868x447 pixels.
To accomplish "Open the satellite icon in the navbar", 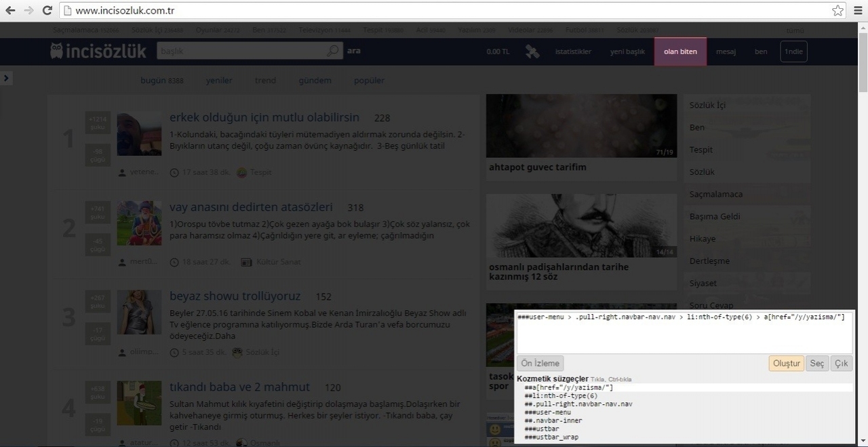I will tap(532, 52).
